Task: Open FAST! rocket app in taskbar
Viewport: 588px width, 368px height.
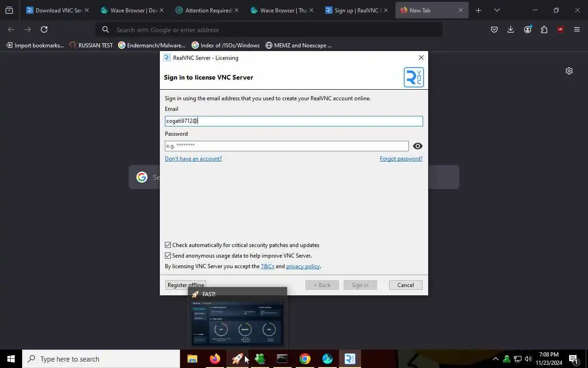Action: point(237,359)
